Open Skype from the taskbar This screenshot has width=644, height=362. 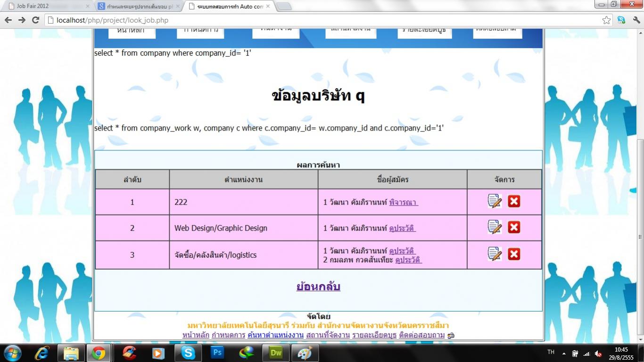188,353
